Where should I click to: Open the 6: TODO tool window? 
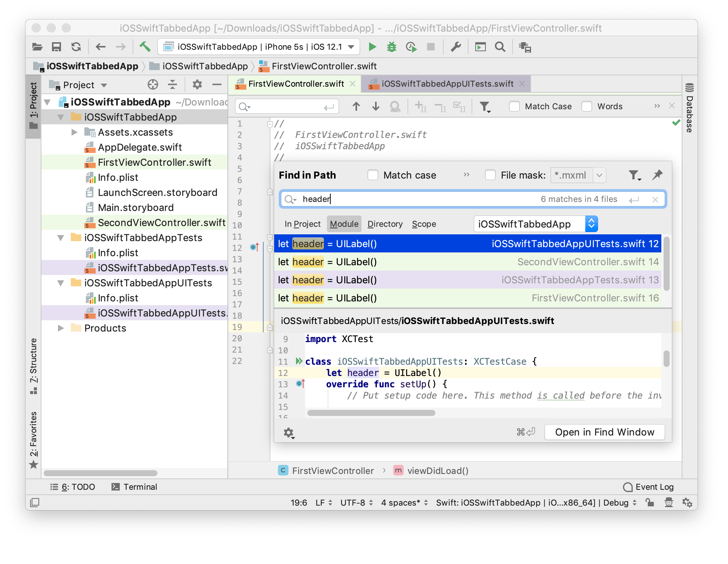coord(73,487)
